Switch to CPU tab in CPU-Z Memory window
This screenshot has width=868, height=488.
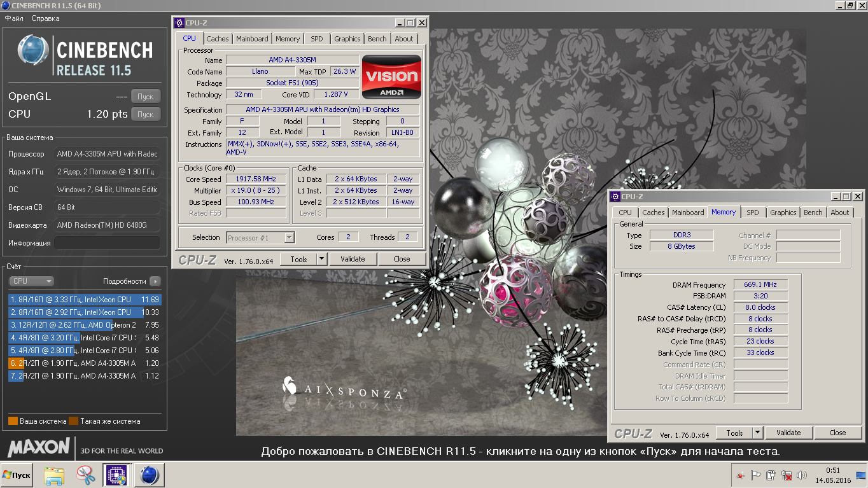pos(626,213)
